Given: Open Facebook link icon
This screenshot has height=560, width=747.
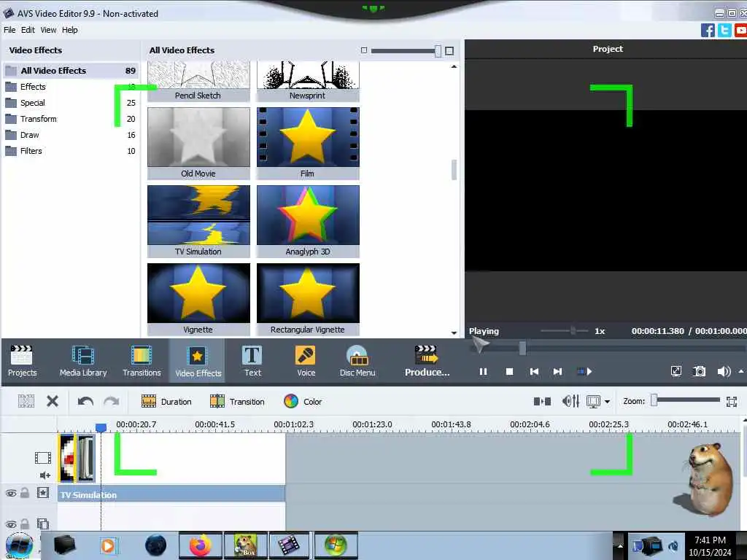Looking at the screenshot, I should click(x=708, y=31).
